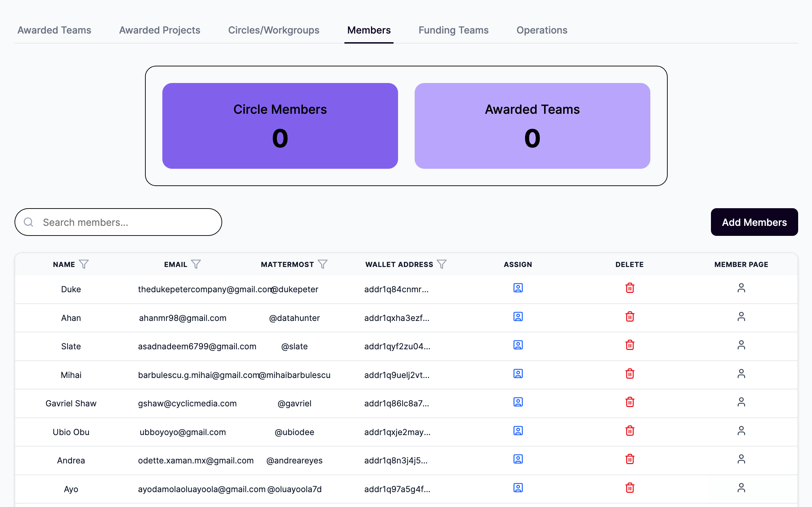The height and width of the screenshot is (507, 812).
Task: Click Mattermost handle @gavriel
Action: [295, 403]
